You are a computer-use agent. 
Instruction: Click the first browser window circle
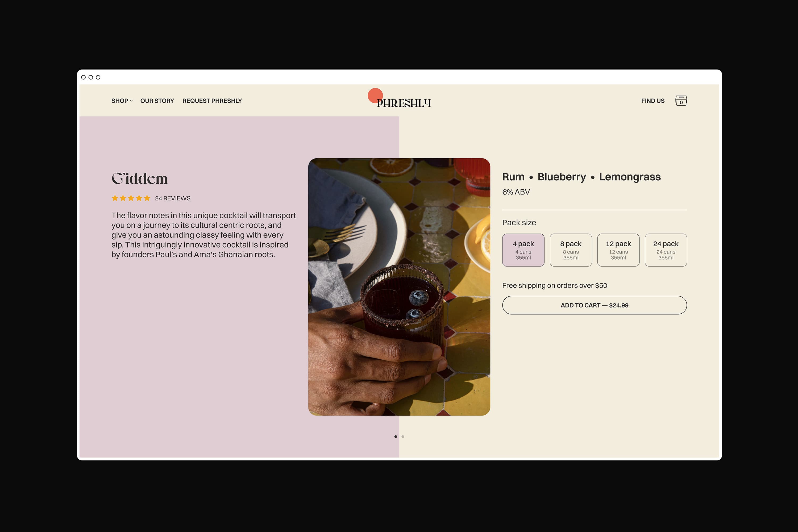coord(84,77)
